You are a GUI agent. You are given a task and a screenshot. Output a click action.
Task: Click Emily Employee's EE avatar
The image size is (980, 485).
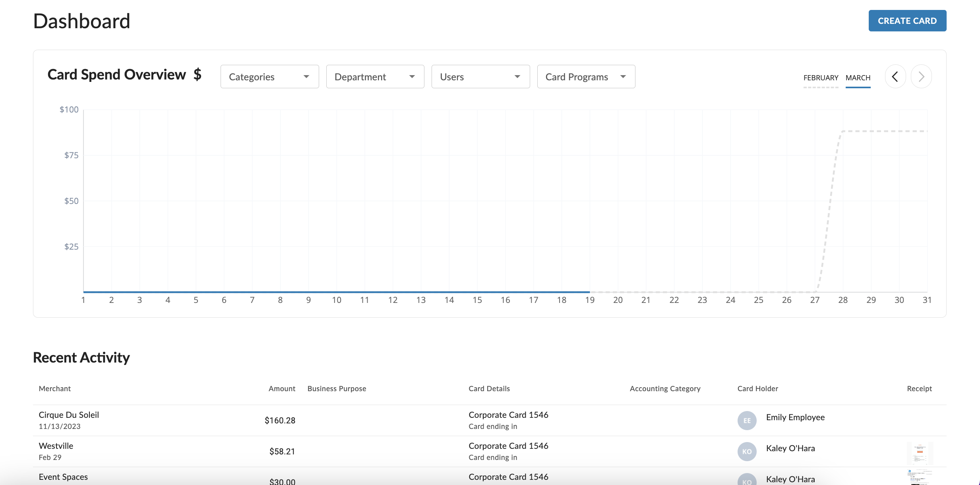tap(747, 421)
